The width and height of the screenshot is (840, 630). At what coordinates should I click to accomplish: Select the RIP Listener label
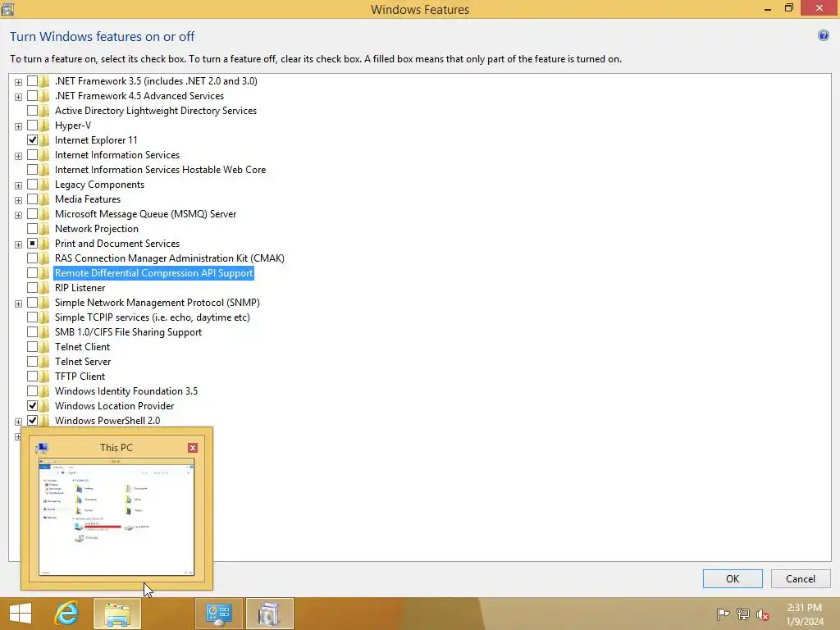(80, 288)
